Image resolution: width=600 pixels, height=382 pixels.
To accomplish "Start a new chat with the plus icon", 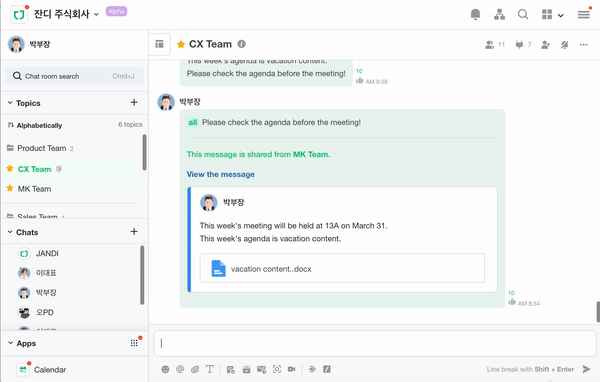I will (134, 232).
